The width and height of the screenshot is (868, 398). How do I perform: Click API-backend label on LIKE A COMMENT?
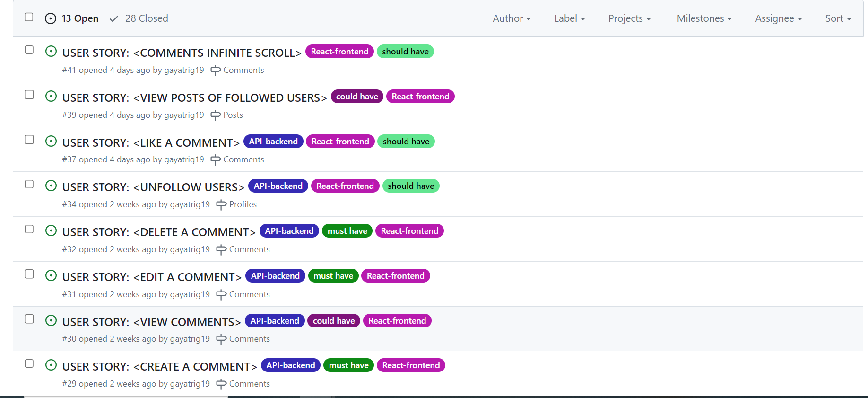tap(273, 142)
